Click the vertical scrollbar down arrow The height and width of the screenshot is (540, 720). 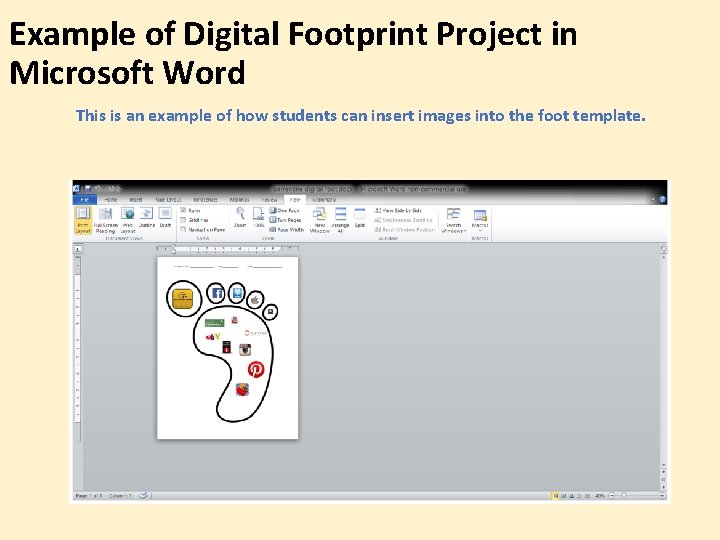point(663,465)
